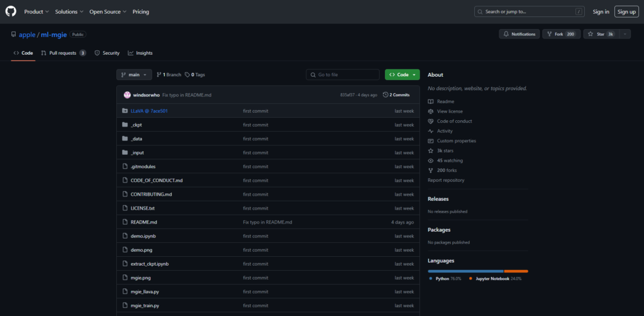This screenshot has height=316, width=644.
Task: Open the mgie.png file
Action: (x=140, y=278)
